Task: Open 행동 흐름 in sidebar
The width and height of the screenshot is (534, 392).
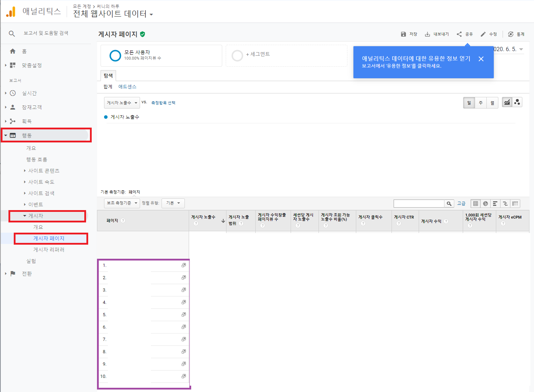Action: click(37, 159)
